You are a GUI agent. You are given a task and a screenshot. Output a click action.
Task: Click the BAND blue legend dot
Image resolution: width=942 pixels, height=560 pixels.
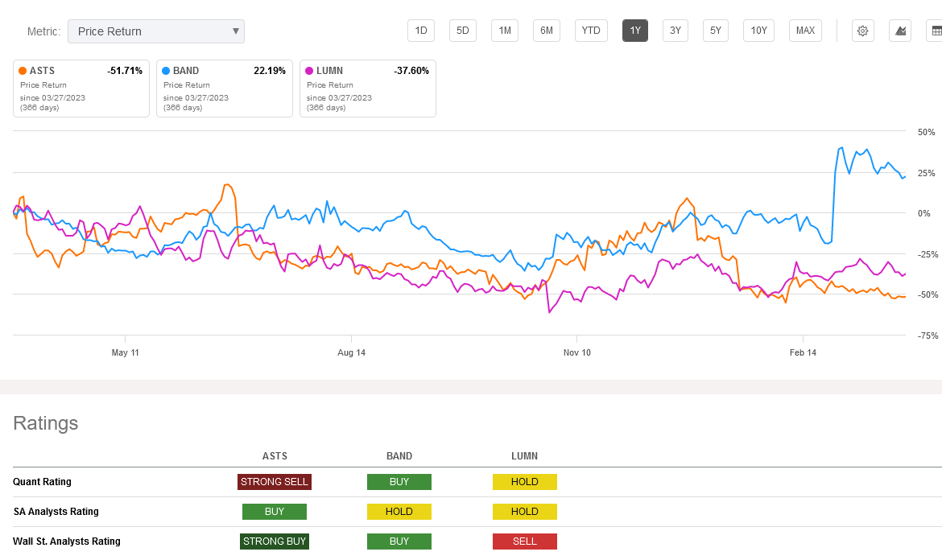point(166,71)
